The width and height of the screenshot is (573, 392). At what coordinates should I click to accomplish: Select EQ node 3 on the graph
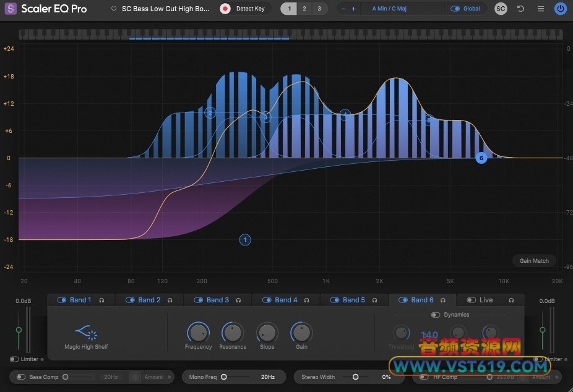coord(265,117)
